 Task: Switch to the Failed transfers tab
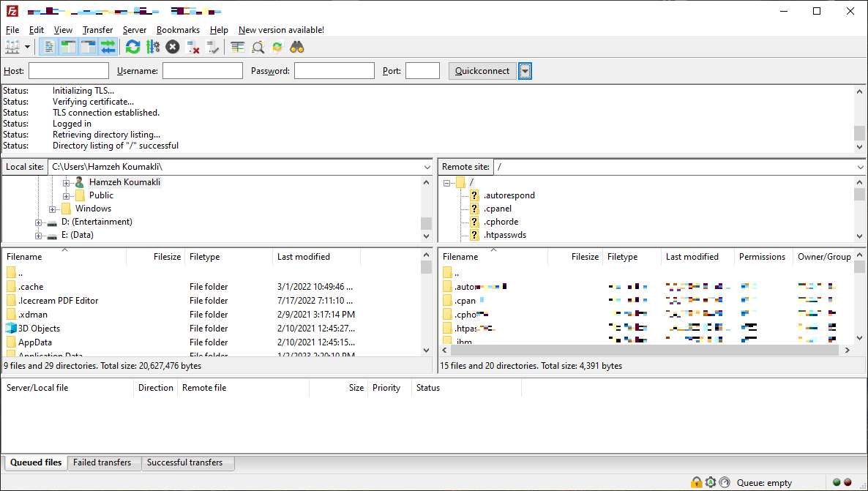pyautogui.click(x=102, y=462)
